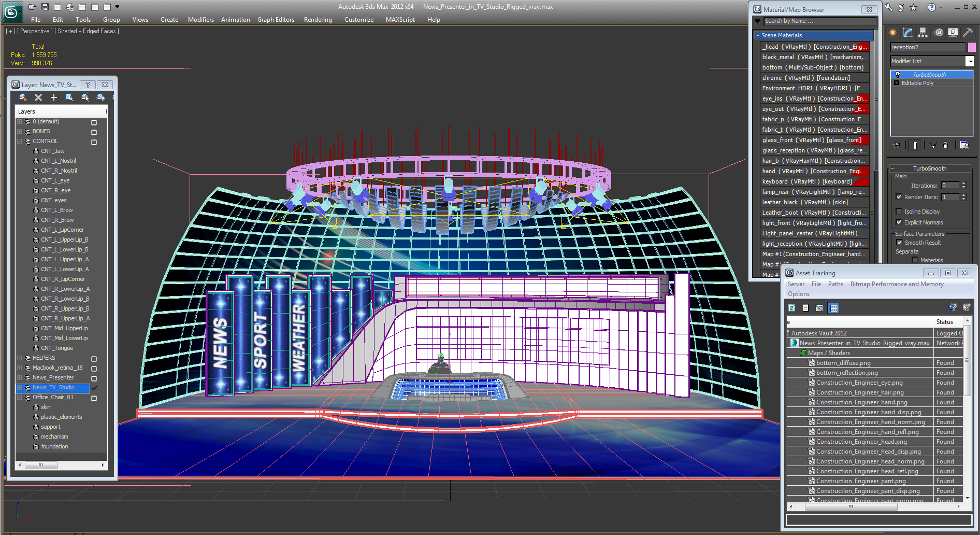Open the Hierarchy command panel tab
The image size is (980, 535).
tap(923, 33)
